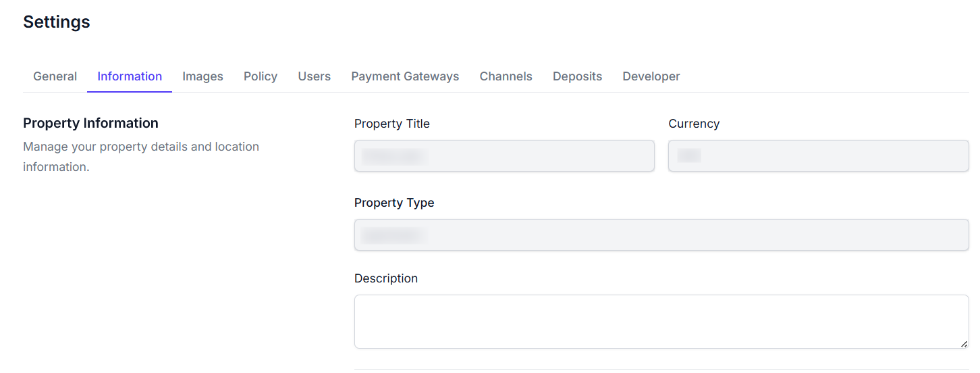Select the Information tab
980x373 pixels.
pyautogui.click(x=130, y=76)
